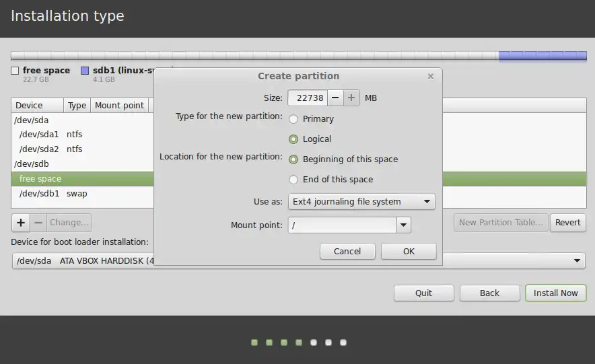Click the Mount point text field

tap(343, 225)
